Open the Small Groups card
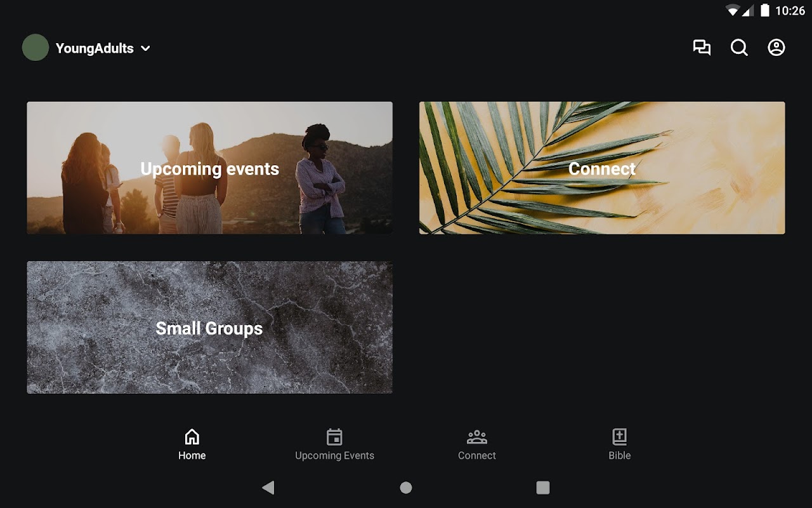Screen dimensions: 812x508 click(x=209, y=327)
